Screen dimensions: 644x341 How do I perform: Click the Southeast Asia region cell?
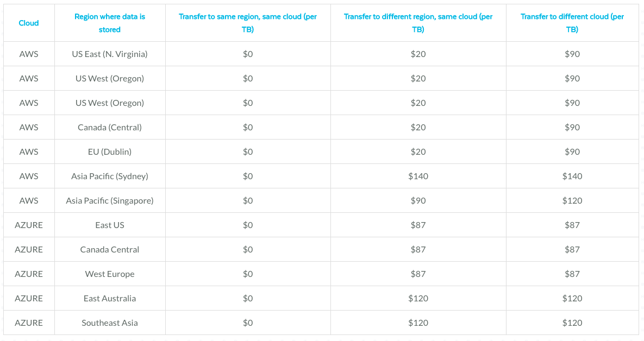click(110, 323)
